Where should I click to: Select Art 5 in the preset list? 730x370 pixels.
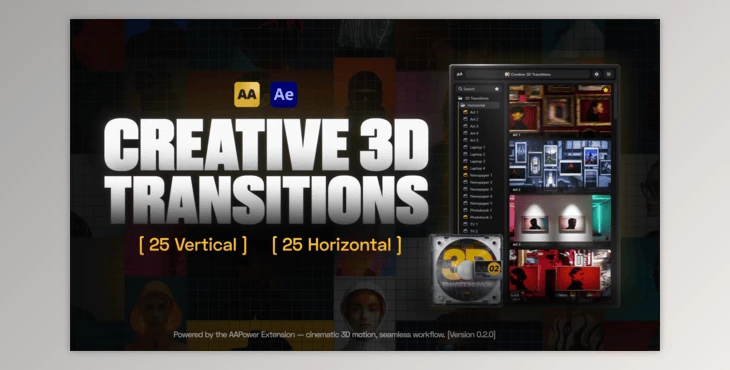[x=471, y=140]
